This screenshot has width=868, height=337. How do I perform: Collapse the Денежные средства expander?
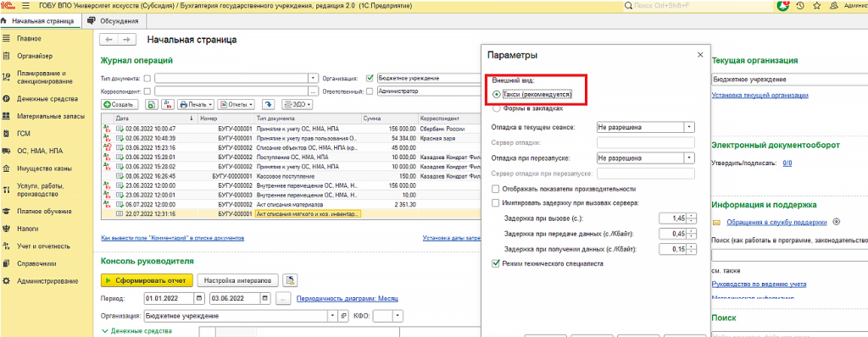coord(104,331)
